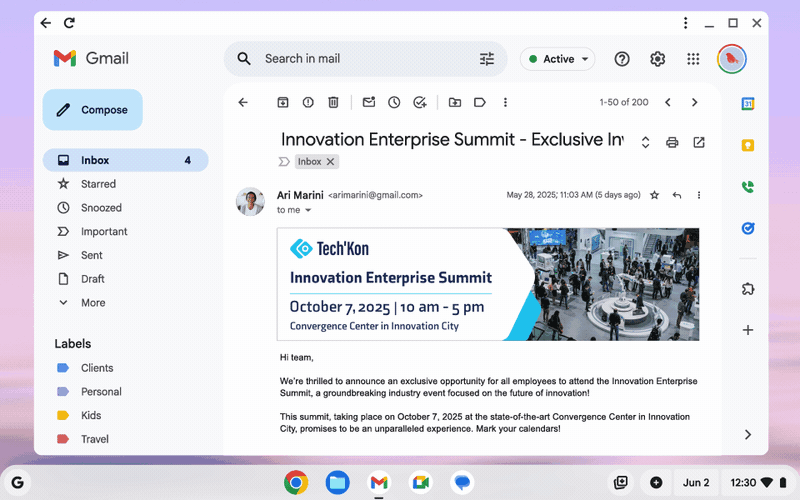800x500 pixels.
Task: Reload the page
Action: [69, 23]
